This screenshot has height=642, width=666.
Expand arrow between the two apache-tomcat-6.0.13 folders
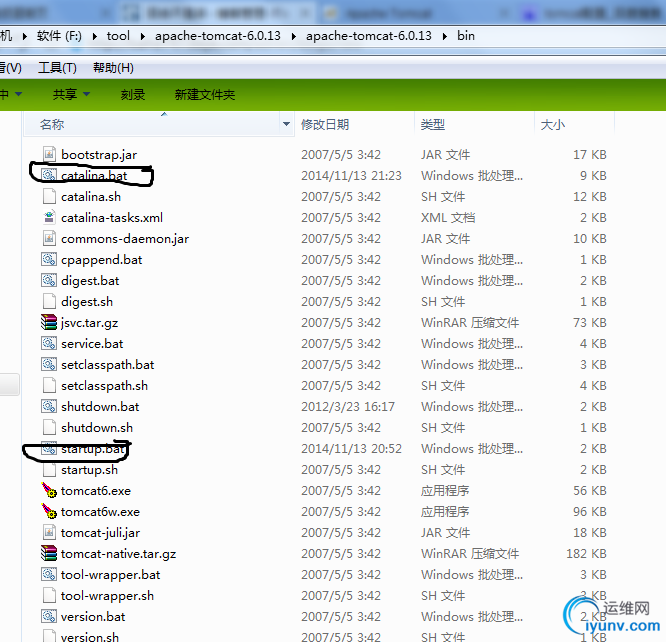293,36
